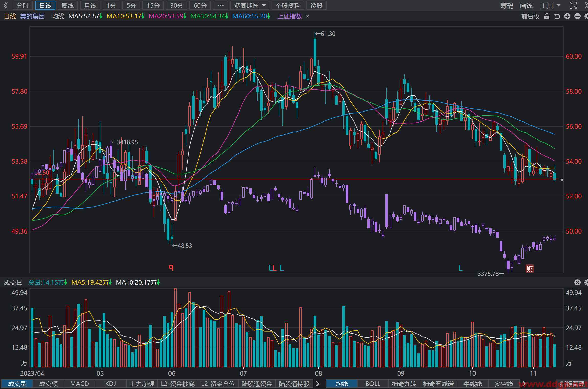Expand more periods with the ••• button
The image size is (588, 389).
click(x=220, y=5)
